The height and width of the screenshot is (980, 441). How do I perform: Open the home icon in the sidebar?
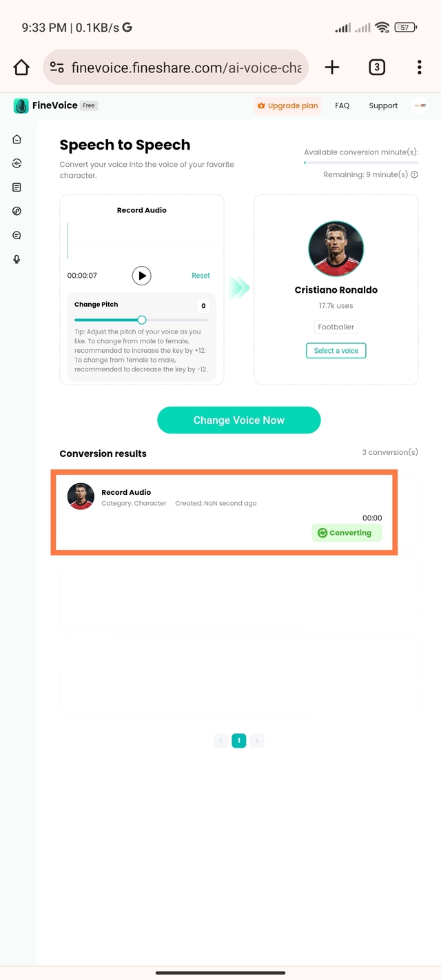[x=17, y=139]
